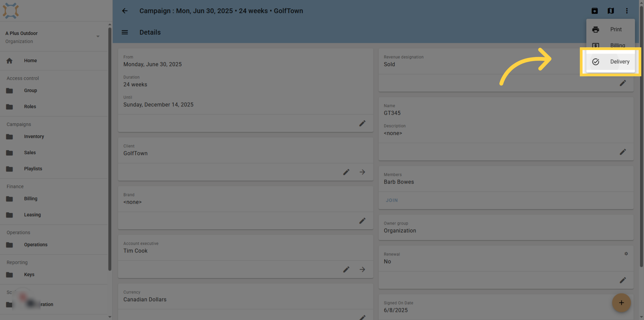The width and height of the screenshot is (644, 320).
Task: Open the Sales folder
Action: coord(54,153)
